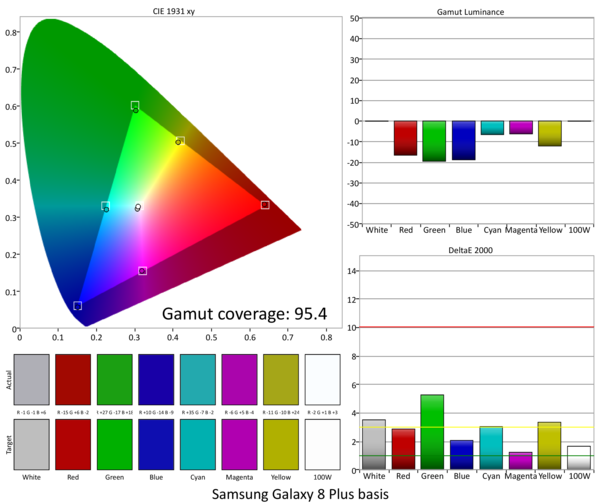600x504 pixels.
Task: Click the Actual White color swatch
Action: coord(32,379)
